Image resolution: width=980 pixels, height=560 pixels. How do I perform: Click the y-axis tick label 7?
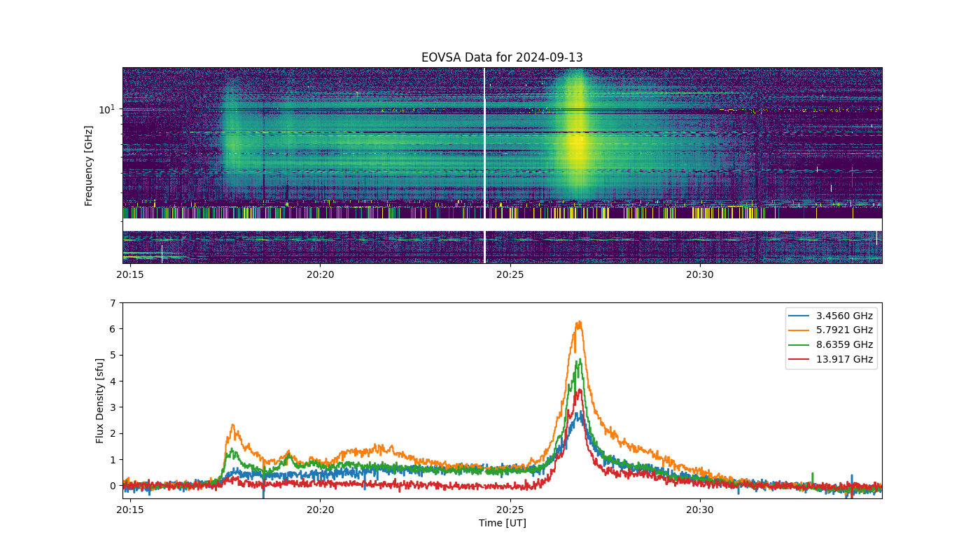[x=113, y=303]
